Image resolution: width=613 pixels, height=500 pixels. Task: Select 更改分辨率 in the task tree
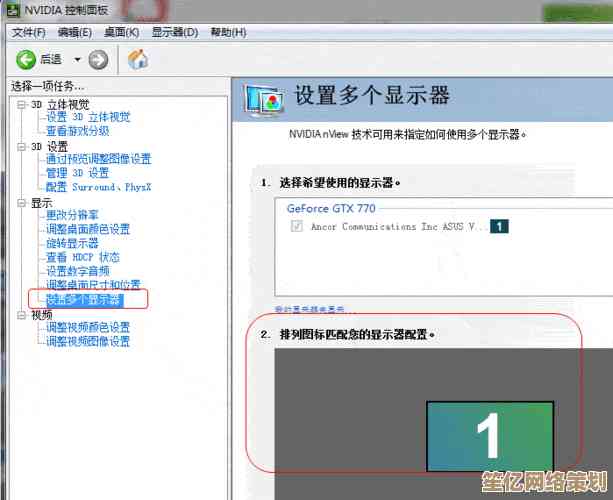point(72,216)
